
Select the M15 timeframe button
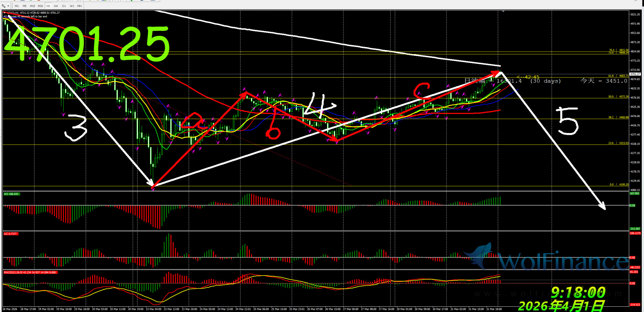tap(32, 6)
